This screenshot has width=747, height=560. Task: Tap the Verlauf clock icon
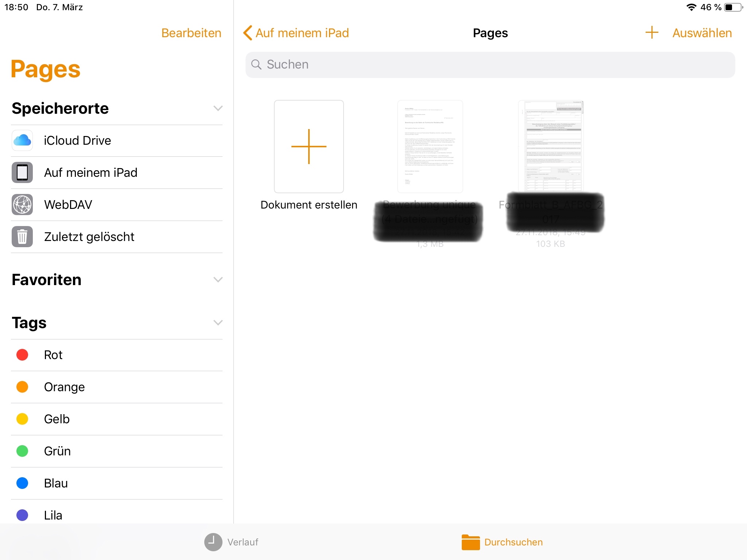coord(213,542)
